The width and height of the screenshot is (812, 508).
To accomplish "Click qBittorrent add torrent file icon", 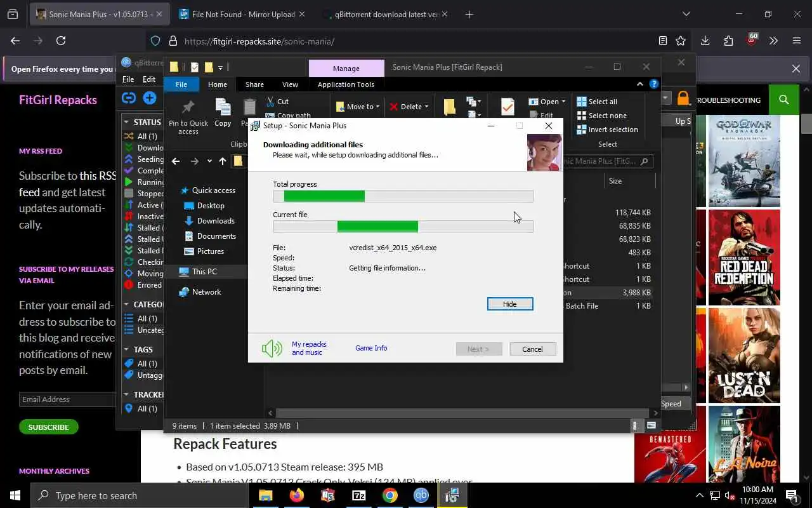I will [150, 98].
